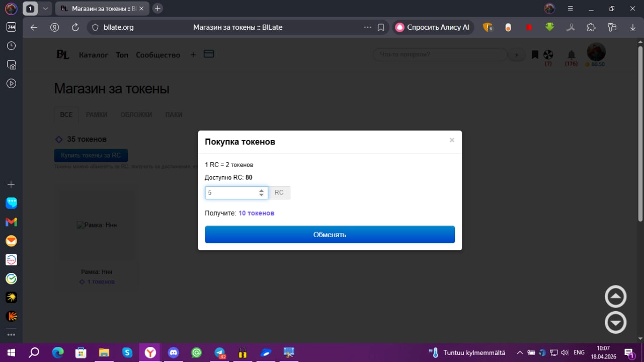Reload the page with the refresh icon

[x=75, y=27]
